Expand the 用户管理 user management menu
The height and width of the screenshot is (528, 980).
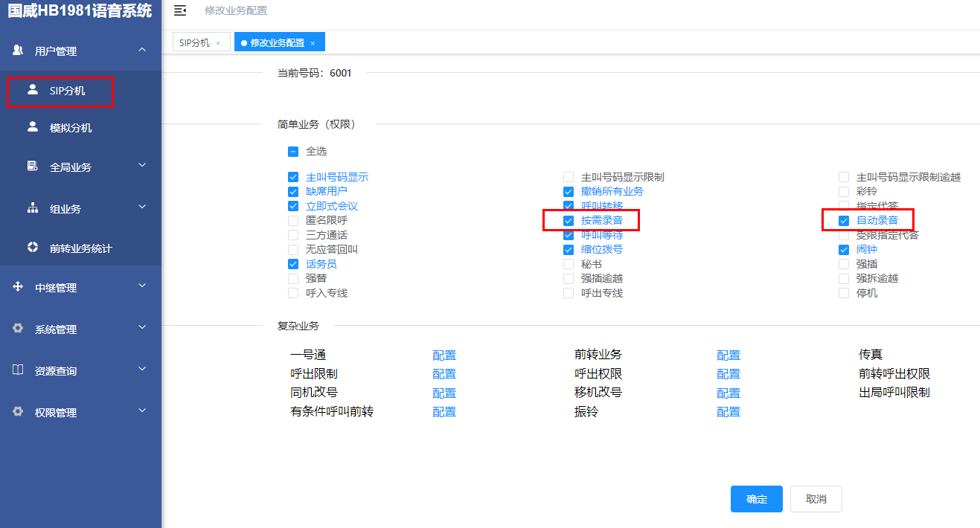pos(17,51)
